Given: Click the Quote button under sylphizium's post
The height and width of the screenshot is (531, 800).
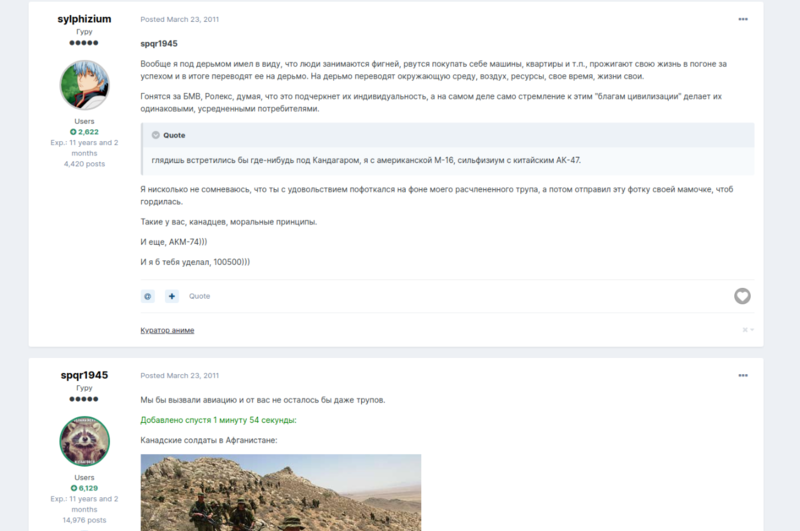Looking at the screenshot, I should (x=199, y=296).
